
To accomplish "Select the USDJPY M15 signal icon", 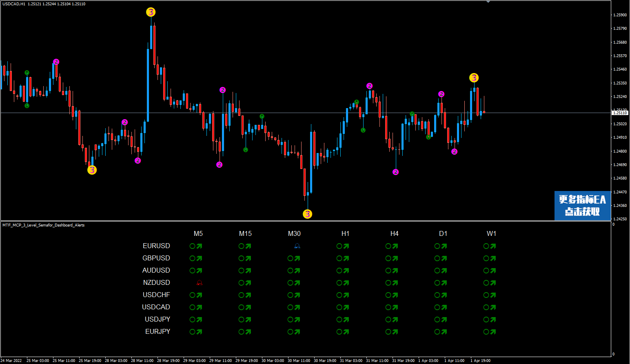I will coord(245,320).
